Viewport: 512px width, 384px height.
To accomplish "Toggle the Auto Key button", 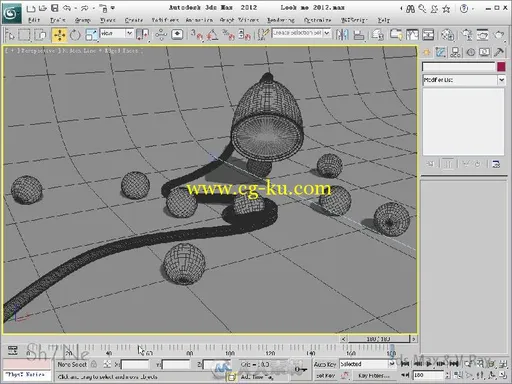I will pyautogui.click(x=325, y=364).
